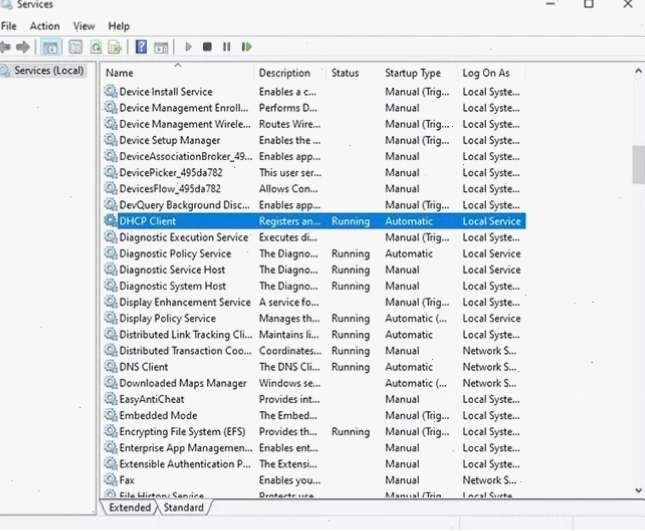
Task: Click the Properties toolbar icon
Action: click(x=75, y=47)
